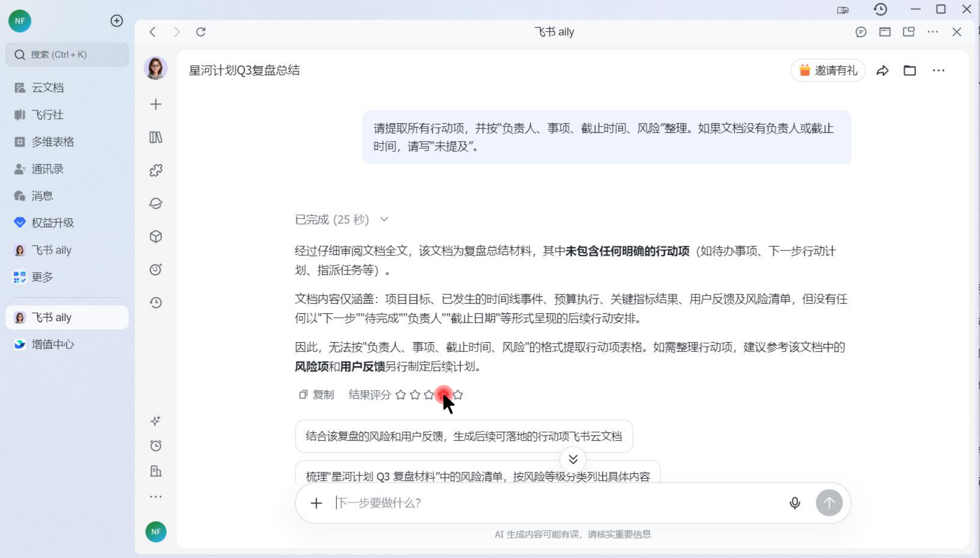The width and height of the screenshot is (980, 558).
Task: Open the knowledge library books icon
Action: (x=156, y=137)
